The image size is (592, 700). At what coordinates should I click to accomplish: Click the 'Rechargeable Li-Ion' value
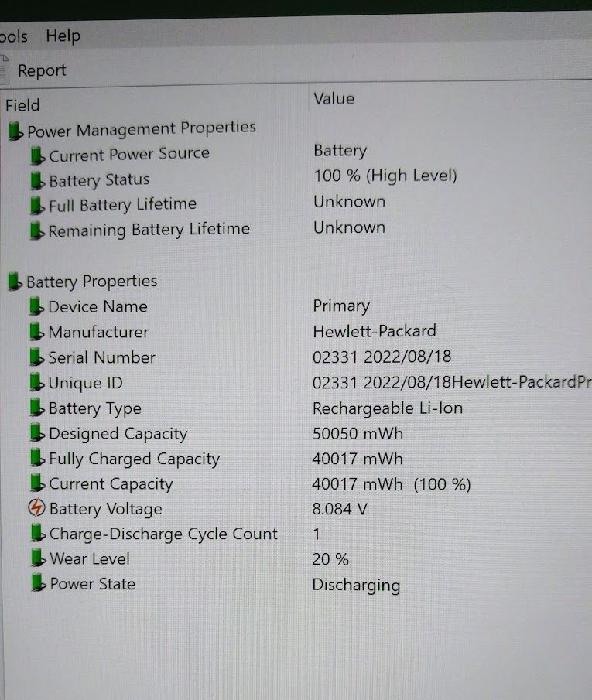tap(388, 409)
